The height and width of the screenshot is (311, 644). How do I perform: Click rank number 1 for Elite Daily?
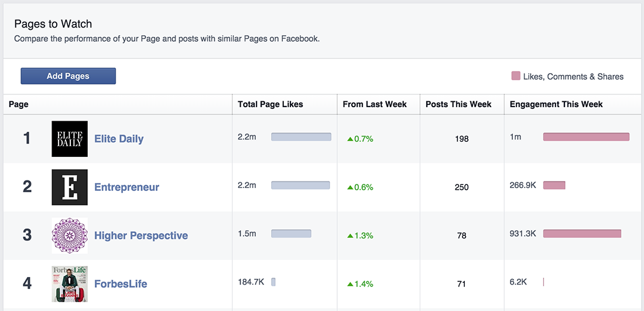coord(27,139)
